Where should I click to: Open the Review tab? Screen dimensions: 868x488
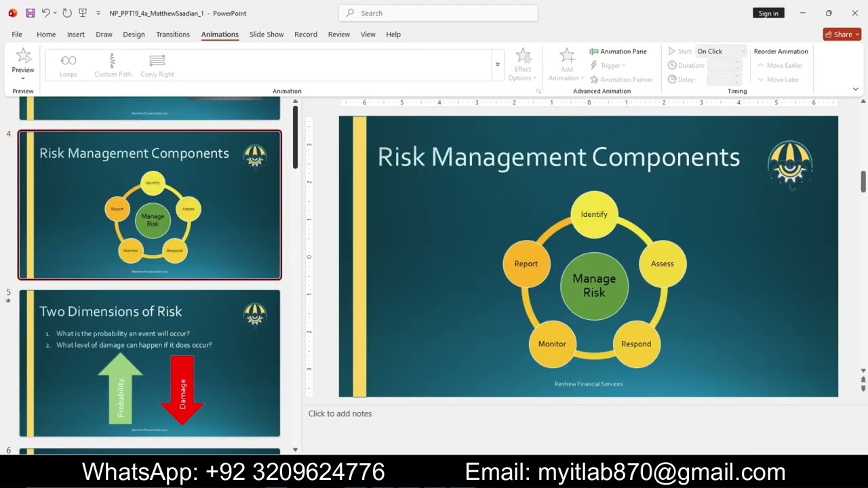339,34
